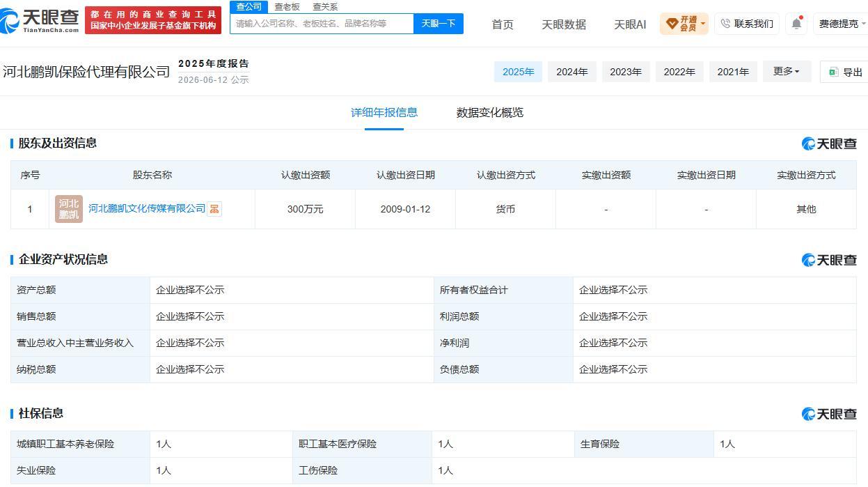Click the 导出 export button
The image size is (868, 487).
(845, 72)
